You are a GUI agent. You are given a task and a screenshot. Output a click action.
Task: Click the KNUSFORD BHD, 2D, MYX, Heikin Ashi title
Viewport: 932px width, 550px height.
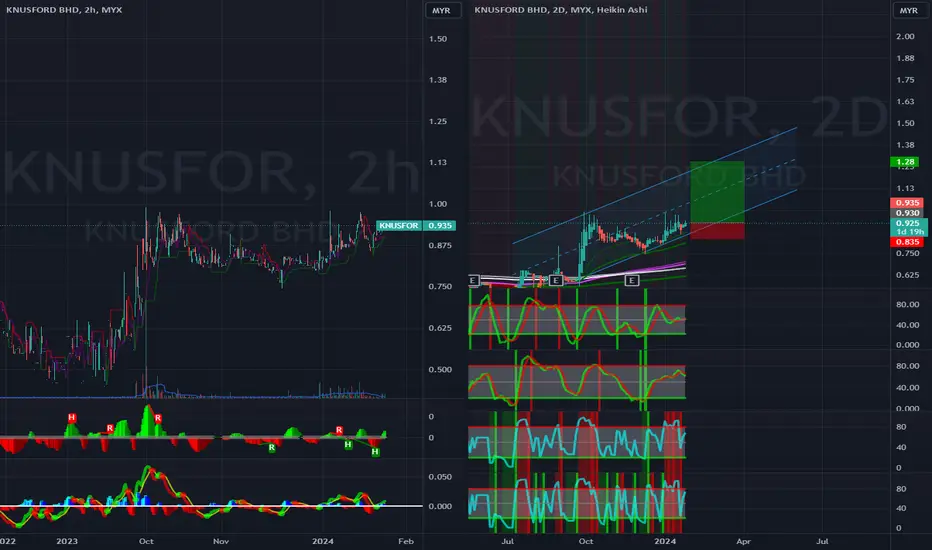(561, 10)
